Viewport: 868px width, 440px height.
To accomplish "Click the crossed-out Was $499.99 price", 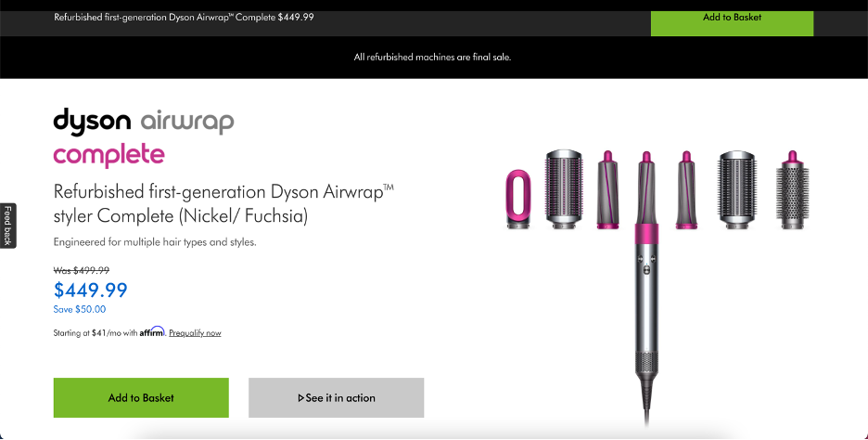I will 82,270.
